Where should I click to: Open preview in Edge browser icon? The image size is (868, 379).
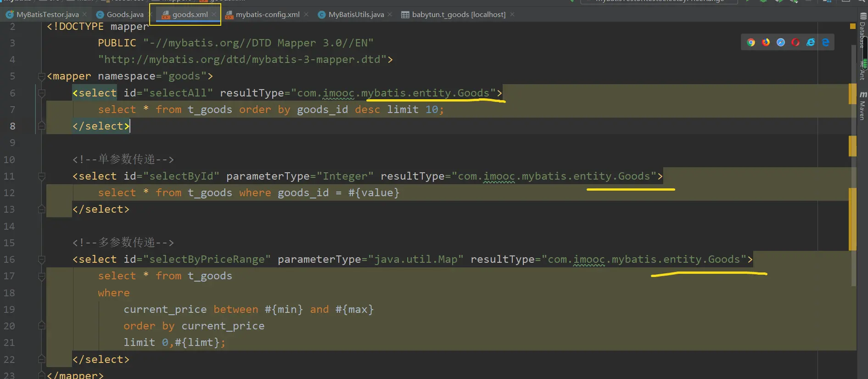(x=826, y=42)
